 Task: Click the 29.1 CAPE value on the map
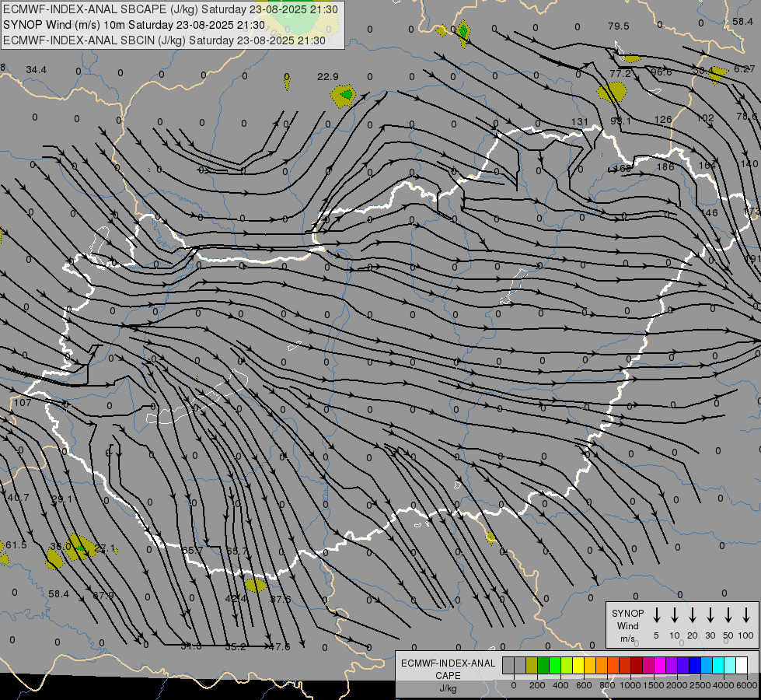click(61, 499)
